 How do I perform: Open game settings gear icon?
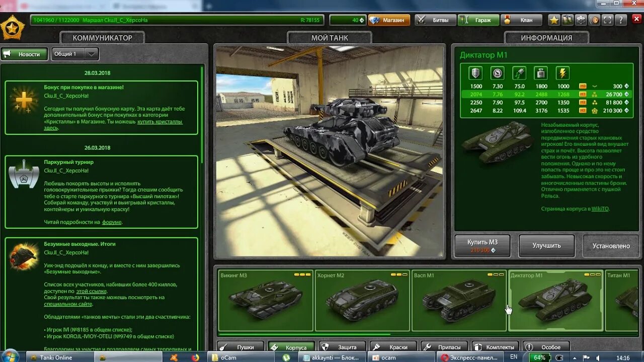(x=581, y=20)
